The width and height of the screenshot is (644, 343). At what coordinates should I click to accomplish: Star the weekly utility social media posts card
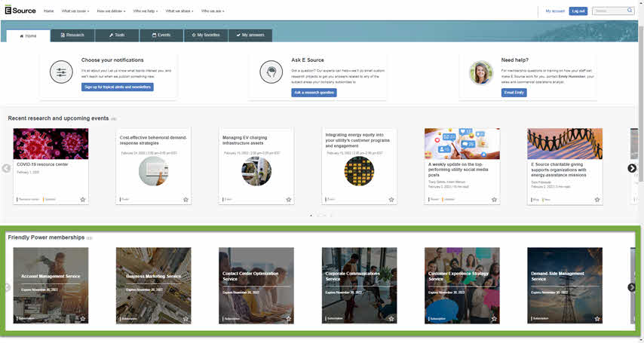494,200
